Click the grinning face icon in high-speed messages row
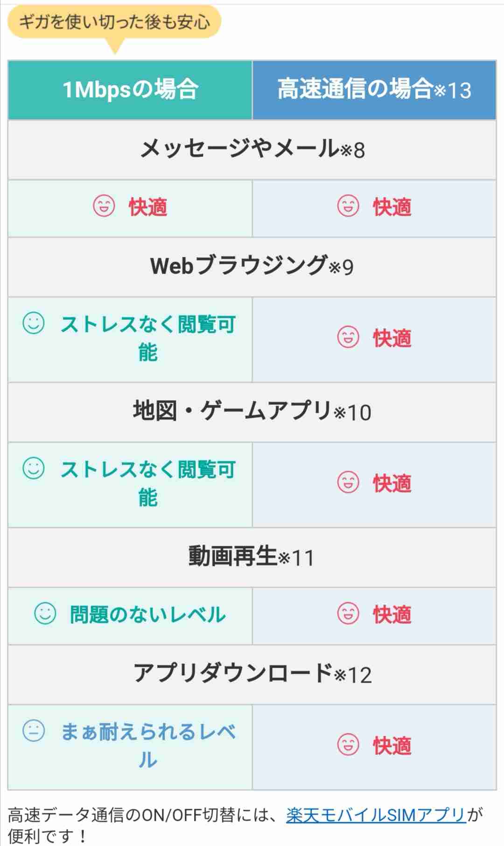The height and width of the screenshot is (846, 504). pyautogui.click(x=348, y=206)
